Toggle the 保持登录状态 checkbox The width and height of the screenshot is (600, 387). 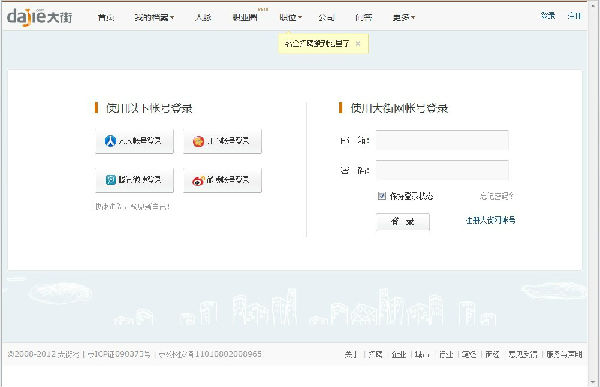pyautogui.click(x=382, y=196)
